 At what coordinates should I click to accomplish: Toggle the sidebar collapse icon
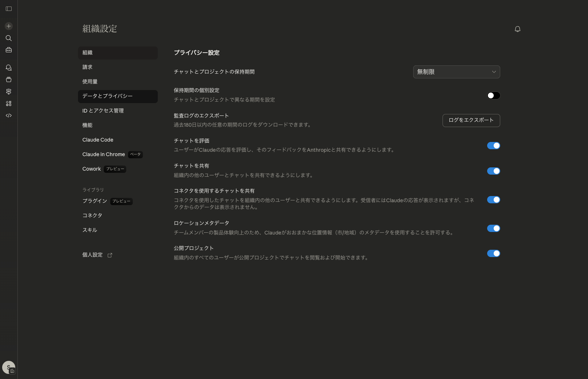(9, 9)
